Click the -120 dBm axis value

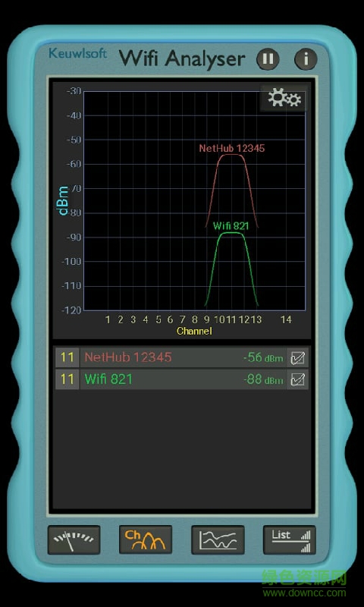click(x=71, y=310)
